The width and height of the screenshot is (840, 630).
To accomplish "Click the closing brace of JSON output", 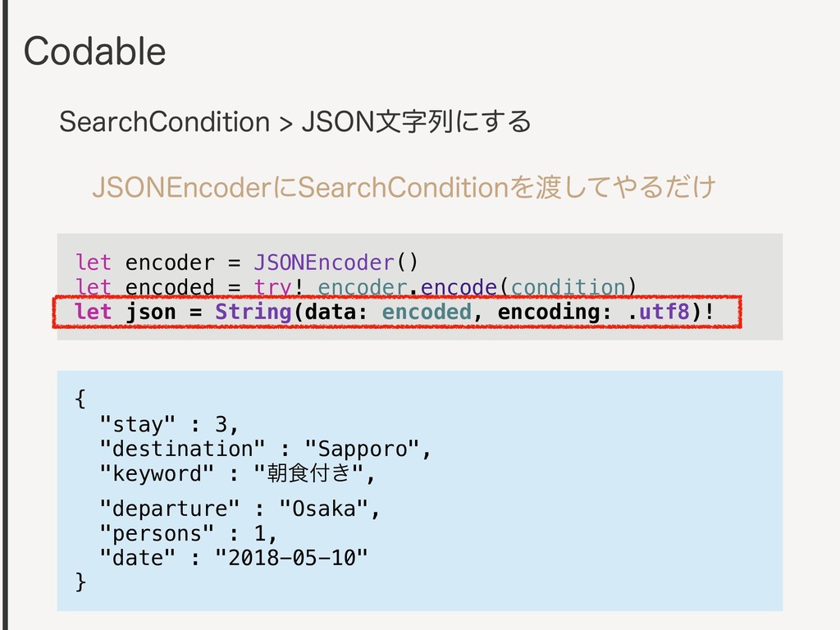I will point(80,582).
